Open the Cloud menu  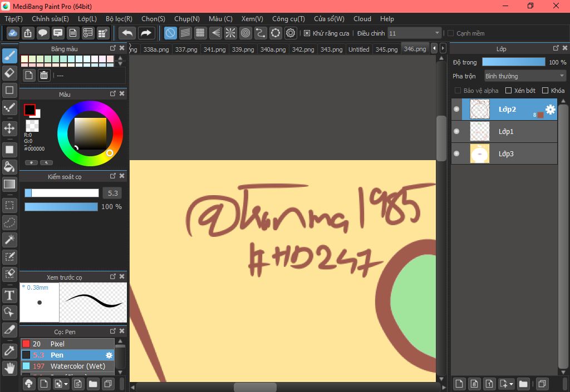click(362, 18)
